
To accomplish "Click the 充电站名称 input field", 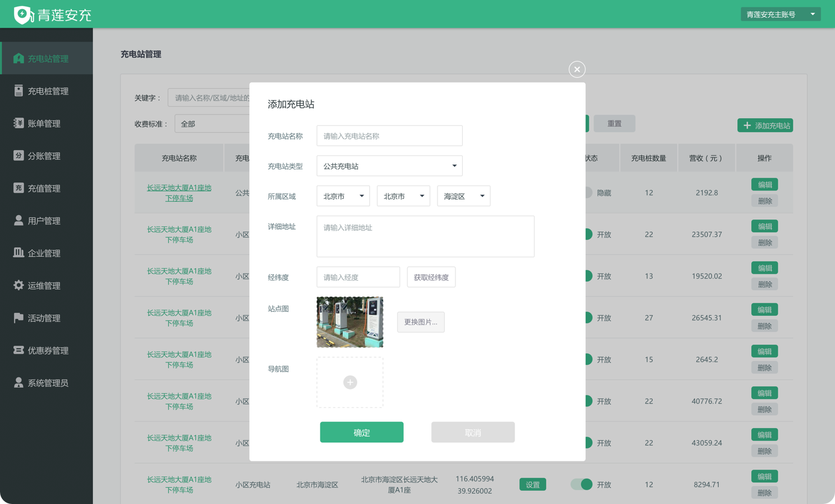I will coord(389,136).
